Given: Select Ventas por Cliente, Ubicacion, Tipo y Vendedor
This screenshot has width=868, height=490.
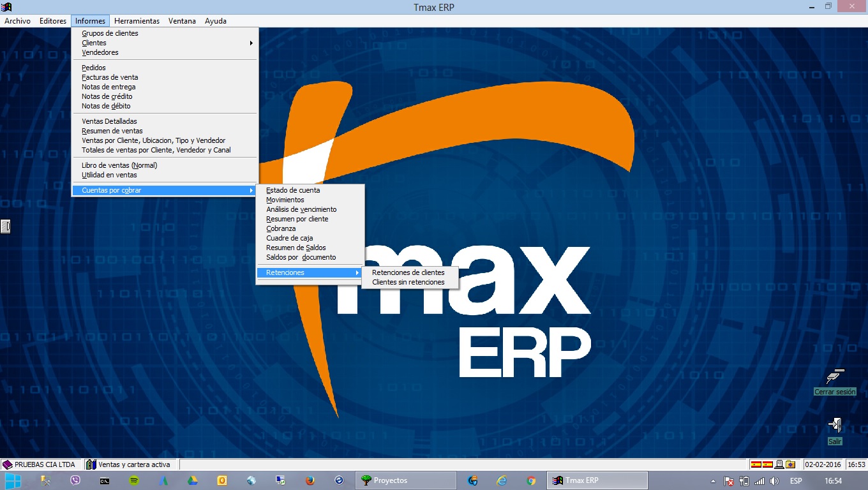Looking at the screenshot, I should coord(165,140).
